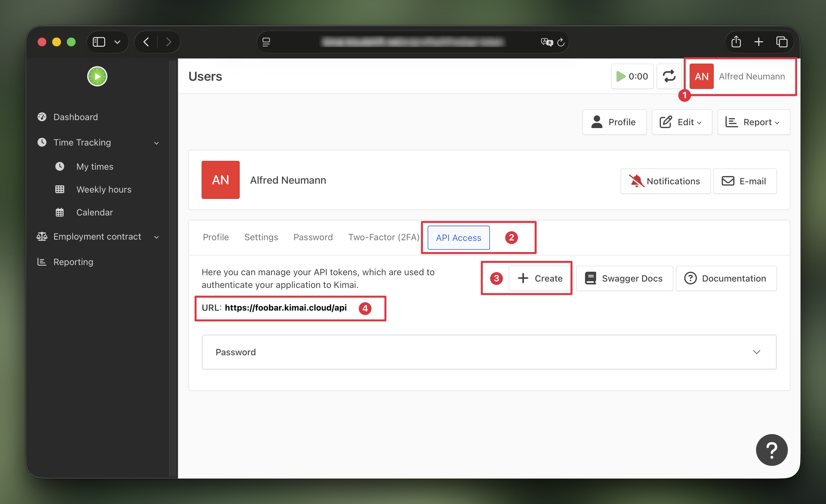Click the restart timer icon
The image size is (826, 504).
point(669,76)
